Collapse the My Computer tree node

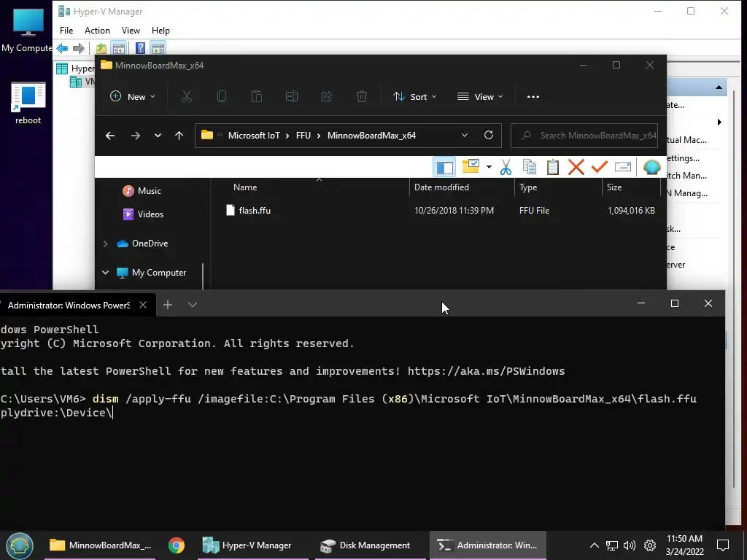[x=105, y=273]
